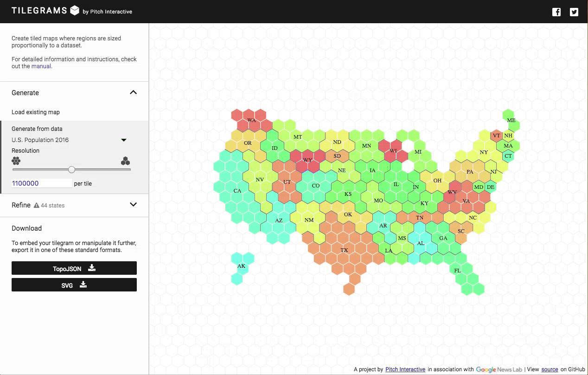This screenshot has height=375, width=588.
Task: Open the Facebook share icon
Action: 556,12
